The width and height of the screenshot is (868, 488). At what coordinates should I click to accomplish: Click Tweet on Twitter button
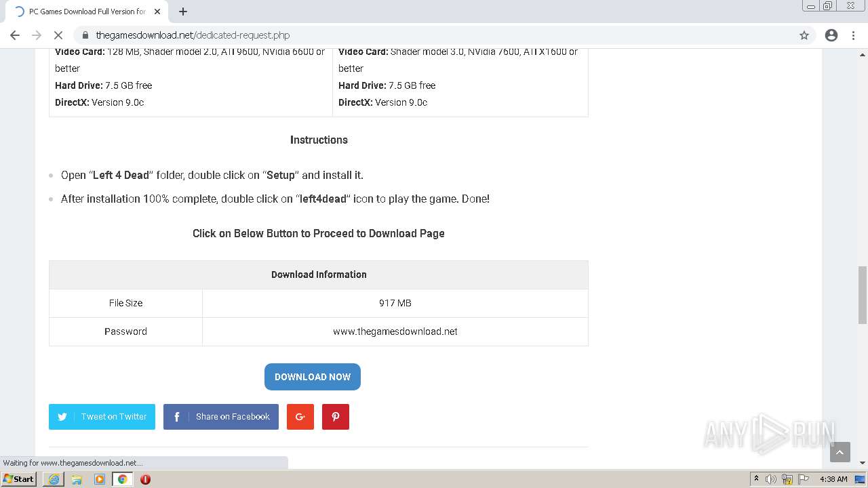point(102,417)
